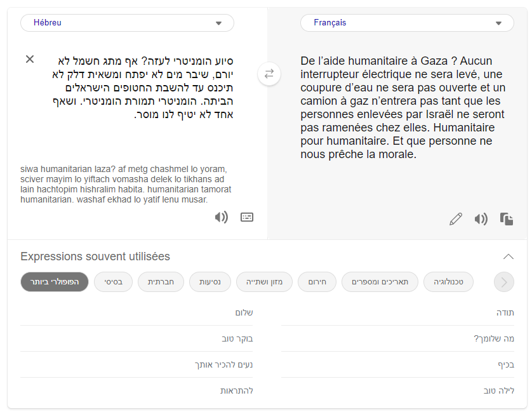Pick the נסיעות phrase category
532x412 pixels.
click(x=209, y=281)
